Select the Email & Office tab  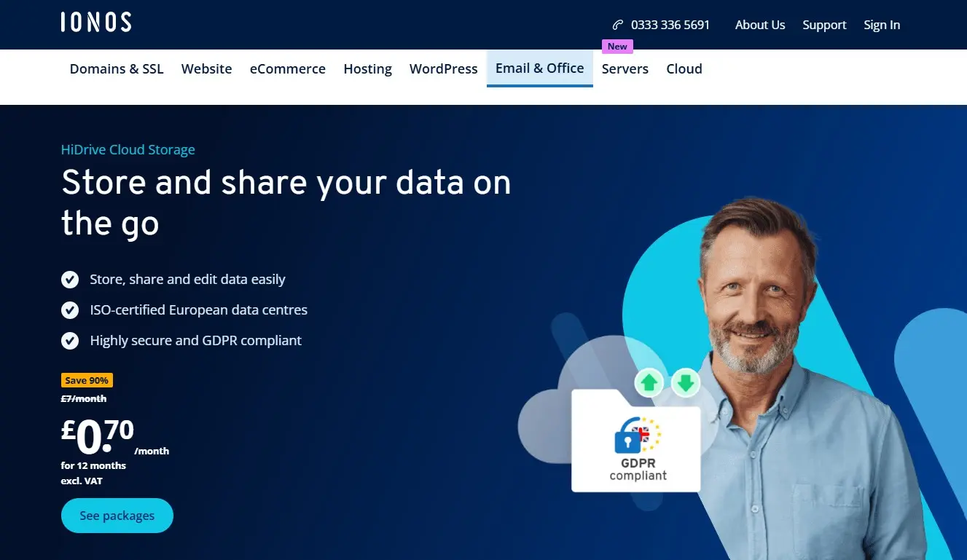point(539,68)
